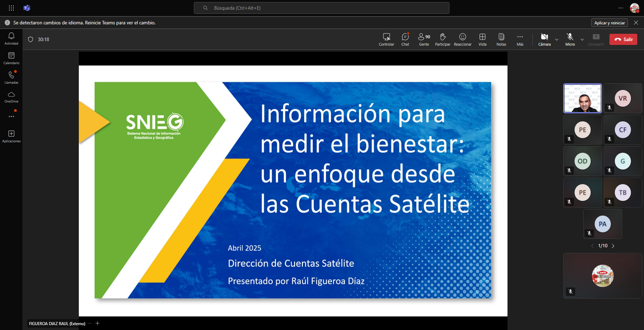Image resolution: width=644 pixels, height=330 pixels.
Task: Click FIGUEROA DIAZ RAUL (Externo) label
Action: point(57,324)
